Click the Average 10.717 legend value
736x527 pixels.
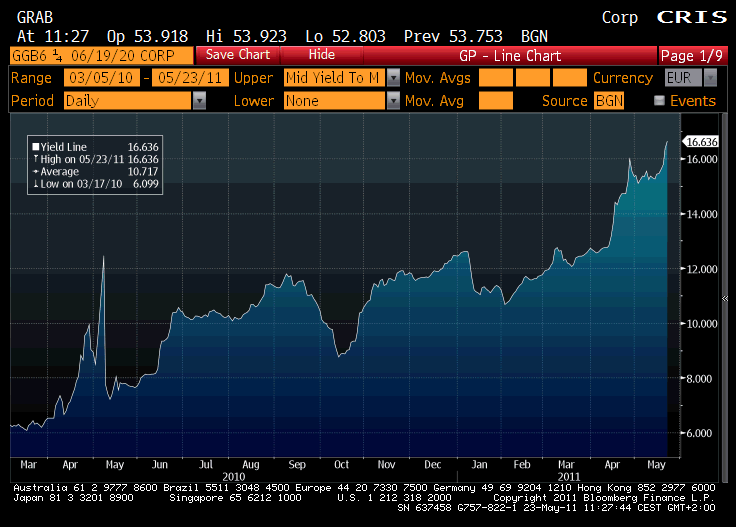pos(143,172)
